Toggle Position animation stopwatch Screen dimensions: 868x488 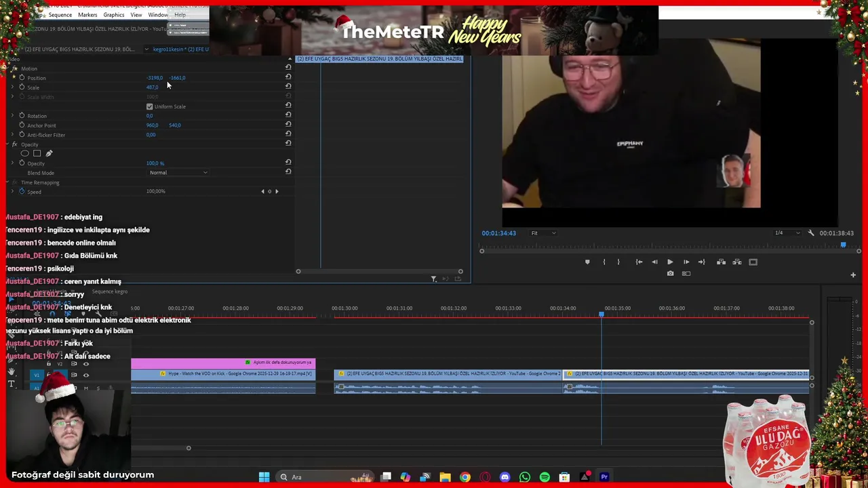22,77
